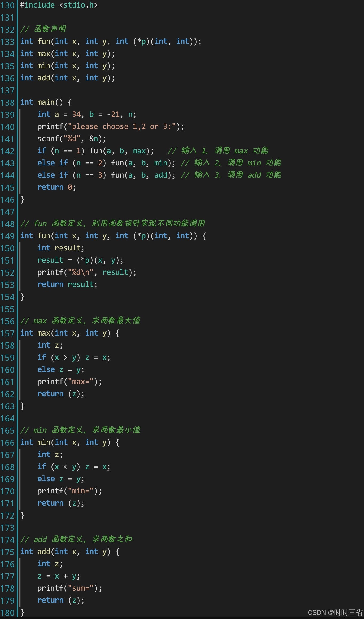
Task: Click 'int min(int x, int y) {' header
Action: click(x=70, y=443)
